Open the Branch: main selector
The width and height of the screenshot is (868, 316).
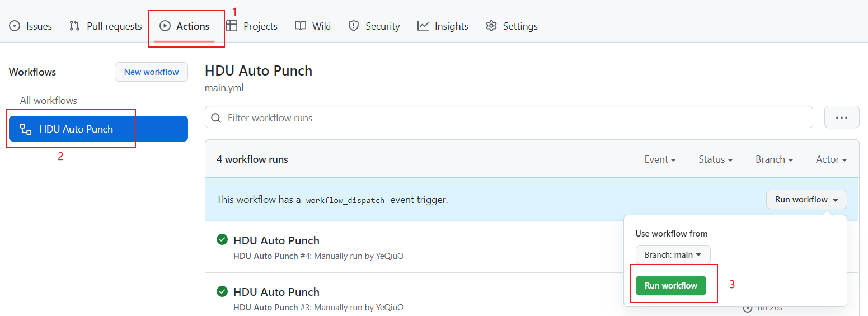coord(673,254)
